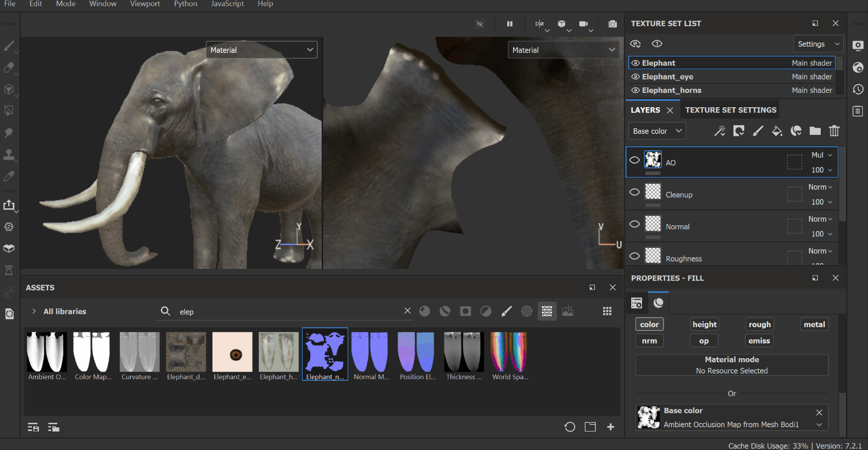
Task: Select the Eraser tool
Action: click(x=9, y=68)
